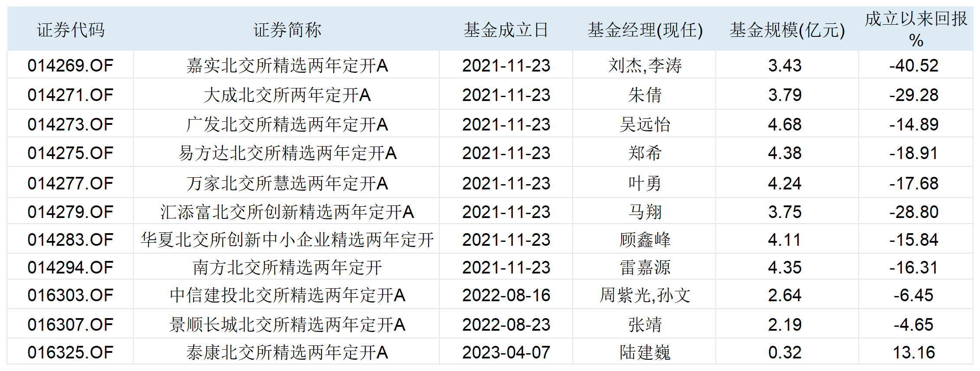This screenshot has height=371, width=980.
Task: Select the 基金成立日 column header
Action: [x=506, y=30]
